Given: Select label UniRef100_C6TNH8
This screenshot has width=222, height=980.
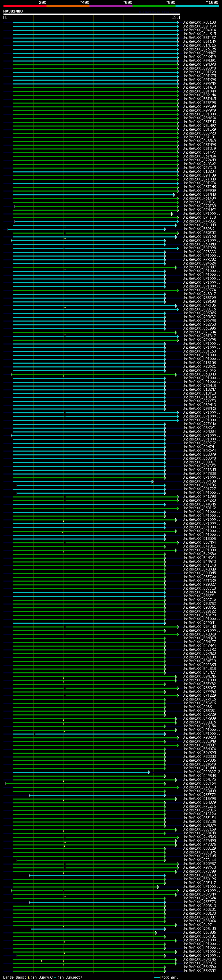Looking at the screenshot, I should [x=199, y=194].
